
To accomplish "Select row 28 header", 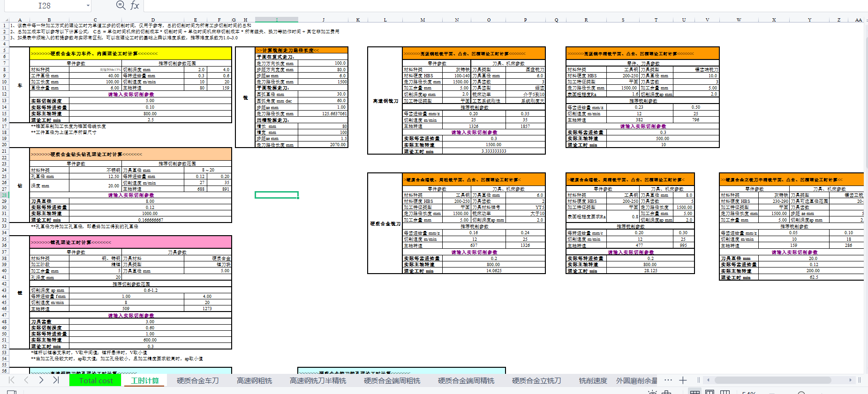I will (4, 195).
